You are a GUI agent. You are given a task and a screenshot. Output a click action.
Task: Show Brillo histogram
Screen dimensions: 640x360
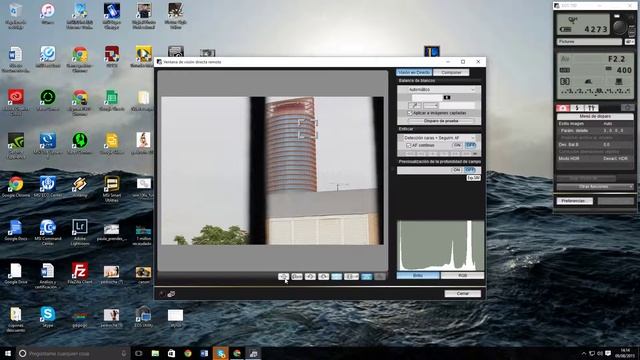tap(418, 276)
